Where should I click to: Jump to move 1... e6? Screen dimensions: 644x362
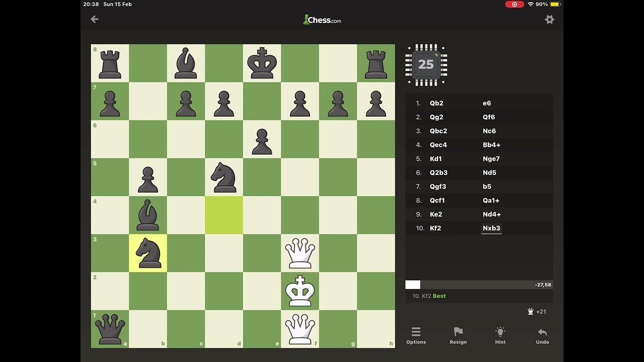pyautogui.click(x=487, y=103)
